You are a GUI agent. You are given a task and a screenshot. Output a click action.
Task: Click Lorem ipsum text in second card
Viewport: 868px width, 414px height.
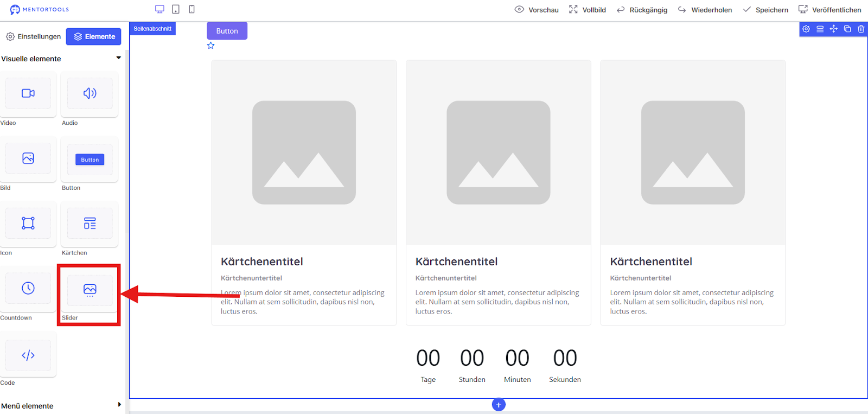click(x=497, y=302)
